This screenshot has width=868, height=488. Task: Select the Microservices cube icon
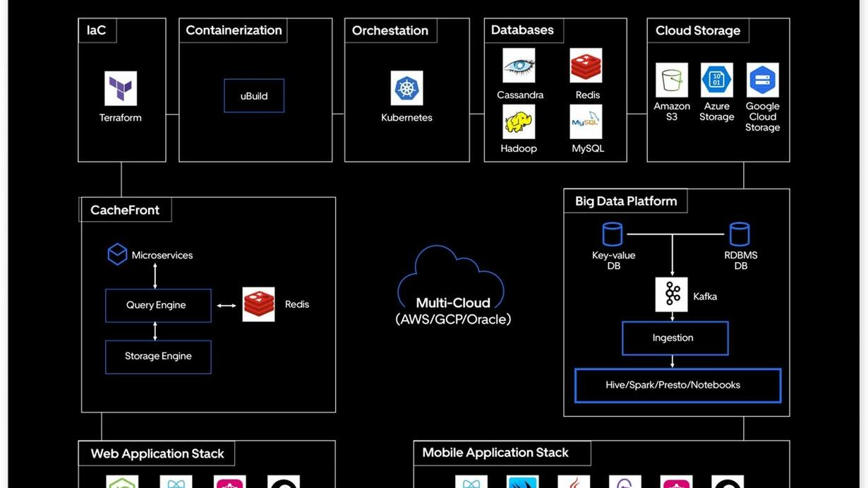tap(117, 254)
